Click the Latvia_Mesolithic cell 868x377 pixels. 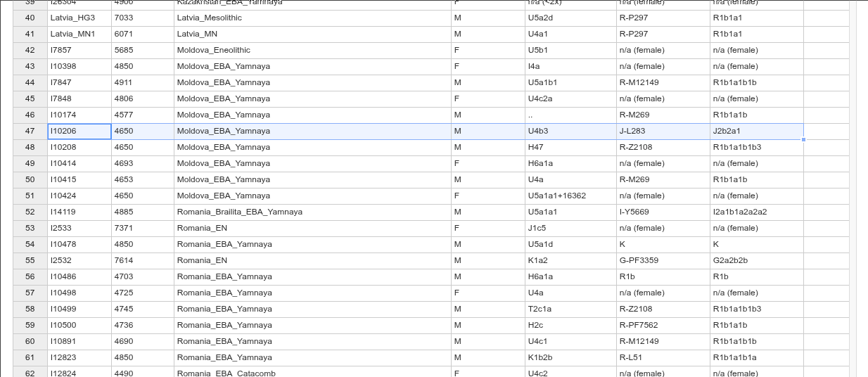pos(312,18)
